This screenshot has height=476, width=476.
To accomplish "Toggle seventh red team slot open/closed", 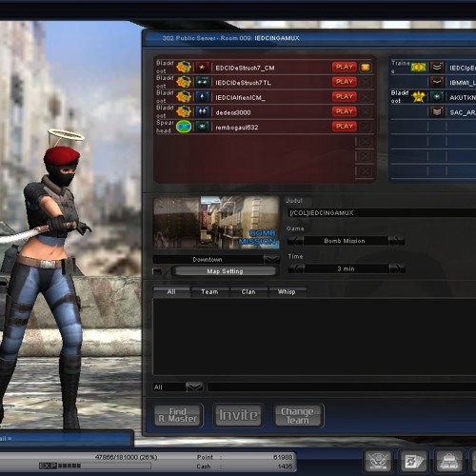I will (366, 156).
